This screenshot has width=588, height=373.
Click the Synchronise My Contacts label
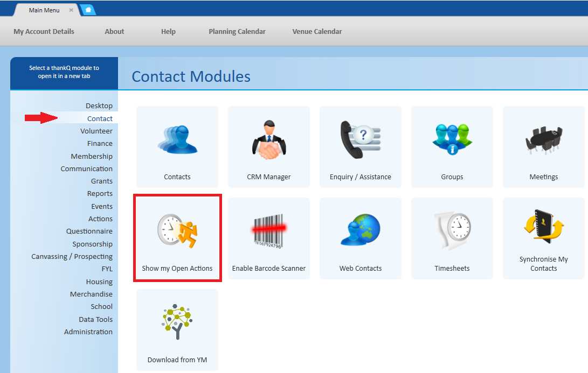tap(543, 264)
